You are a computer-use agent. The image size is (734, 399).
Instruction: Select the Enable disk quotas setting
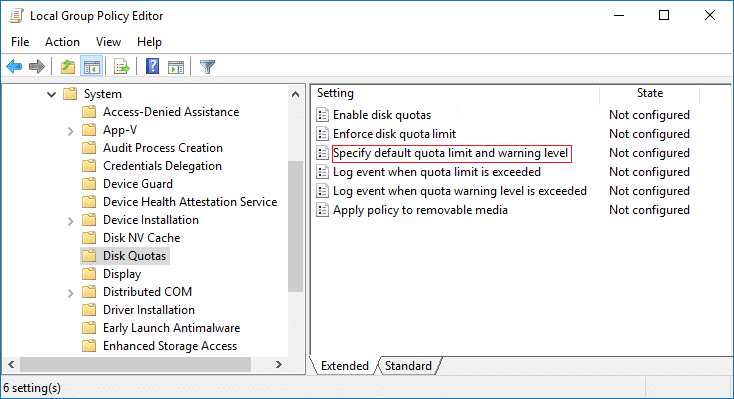(x=382, y=115)
